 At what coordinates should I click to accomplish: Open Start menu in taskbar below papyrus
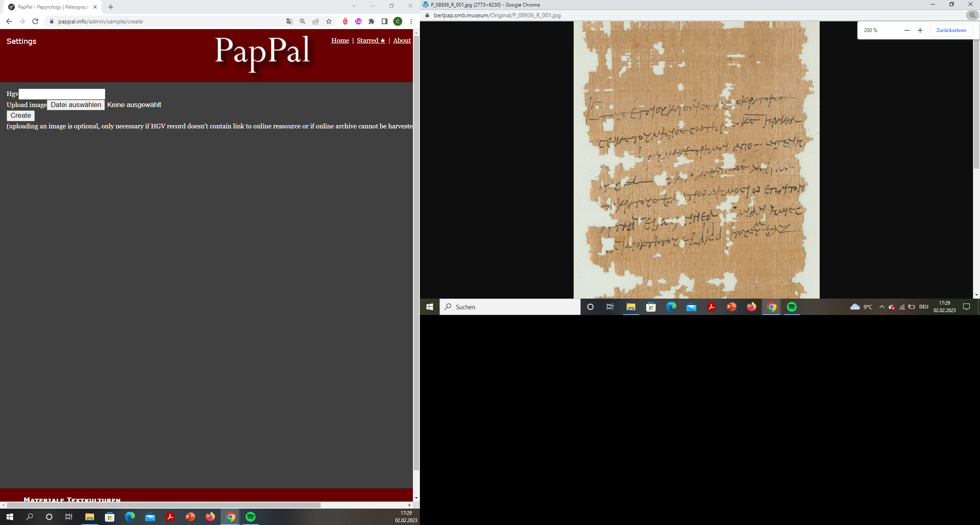[x=430, y=307]
